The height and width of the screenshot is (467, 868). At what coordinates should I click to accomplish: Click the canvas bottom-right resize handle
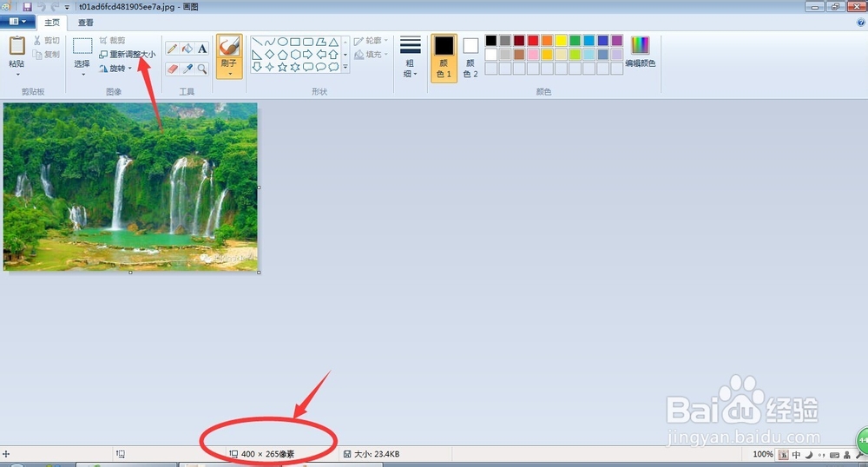click(x=259, y=273)
